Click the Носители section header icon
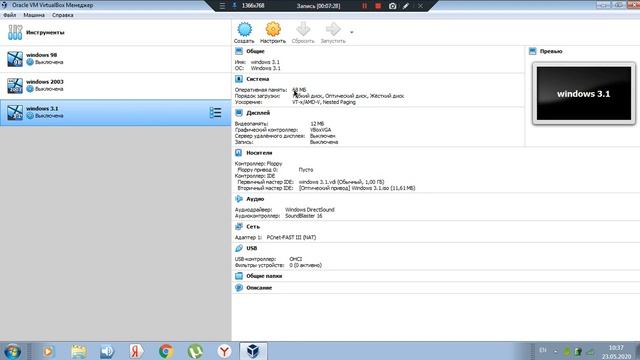 (x=239, y=153)
